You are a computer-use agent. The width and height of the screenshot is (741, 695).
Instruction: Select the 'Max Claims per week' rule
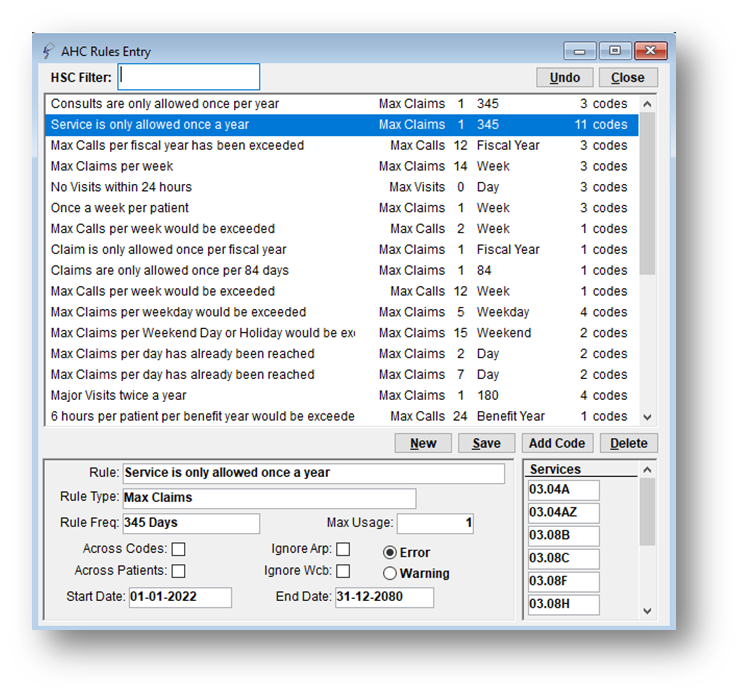(x=342, y=166)
